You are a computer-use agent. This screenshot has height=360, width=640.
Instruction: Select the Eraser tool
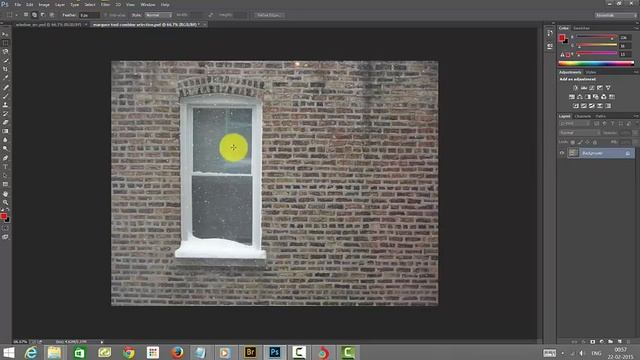pos(5,122)
